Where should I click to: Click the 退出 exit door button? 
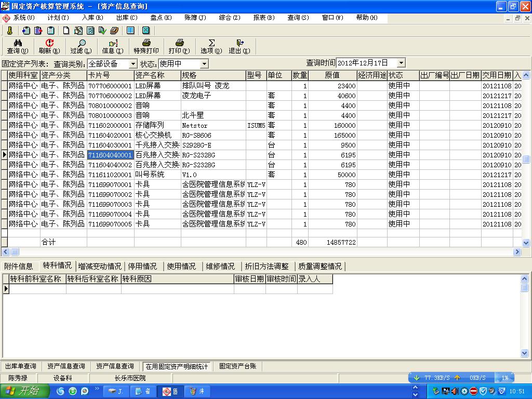click(x=240, y=46)
